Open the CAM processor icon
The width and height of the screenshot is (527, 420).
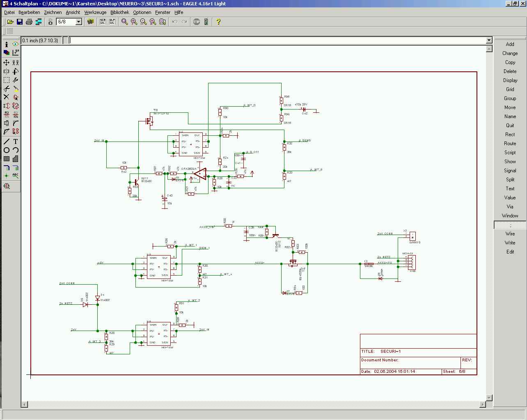pyautogui.click(x=39, y=22)
